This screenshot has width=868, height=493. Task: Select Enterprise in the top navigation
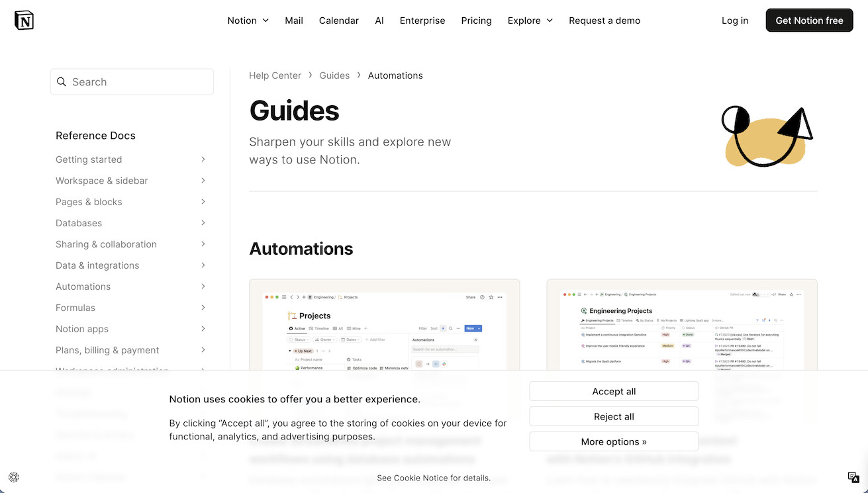click(x=422, y=21)
